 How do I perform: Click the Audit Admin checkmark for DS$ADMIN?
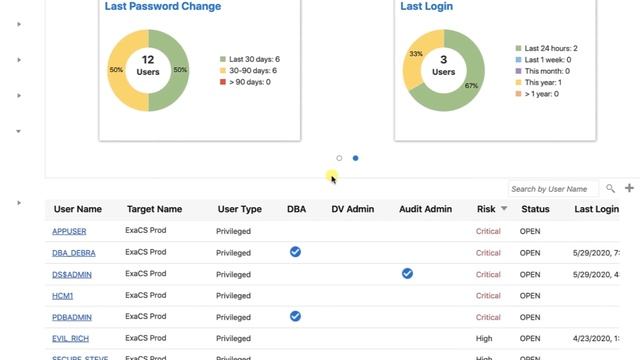pyautogui.click(x=407, y=273)
